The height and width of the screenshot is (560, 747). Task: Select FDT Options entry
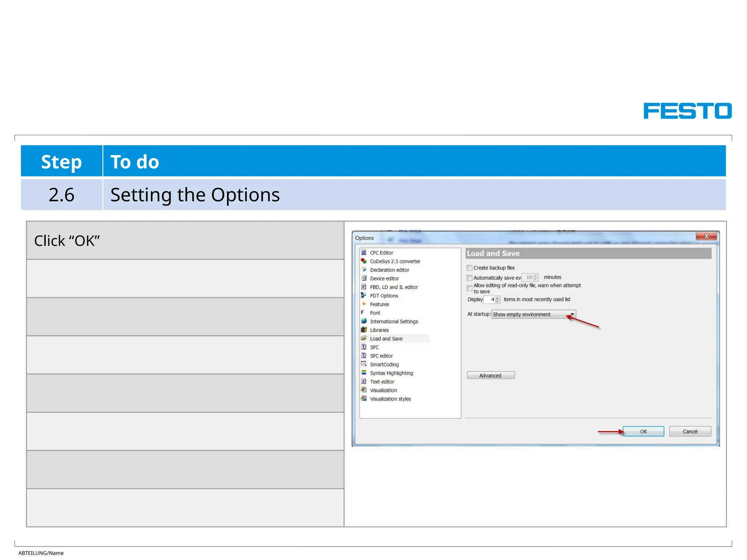point(384,296)
